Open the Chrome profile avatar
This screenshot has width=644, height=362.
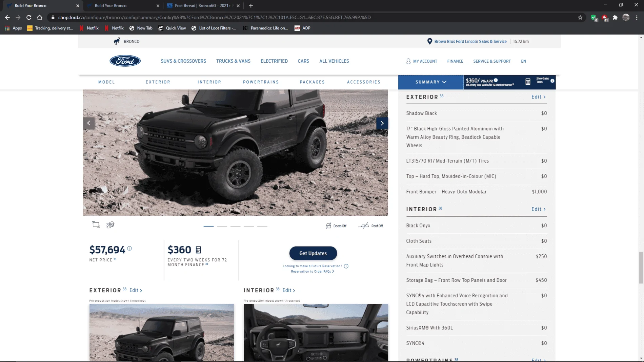click(x=626, y=17)
